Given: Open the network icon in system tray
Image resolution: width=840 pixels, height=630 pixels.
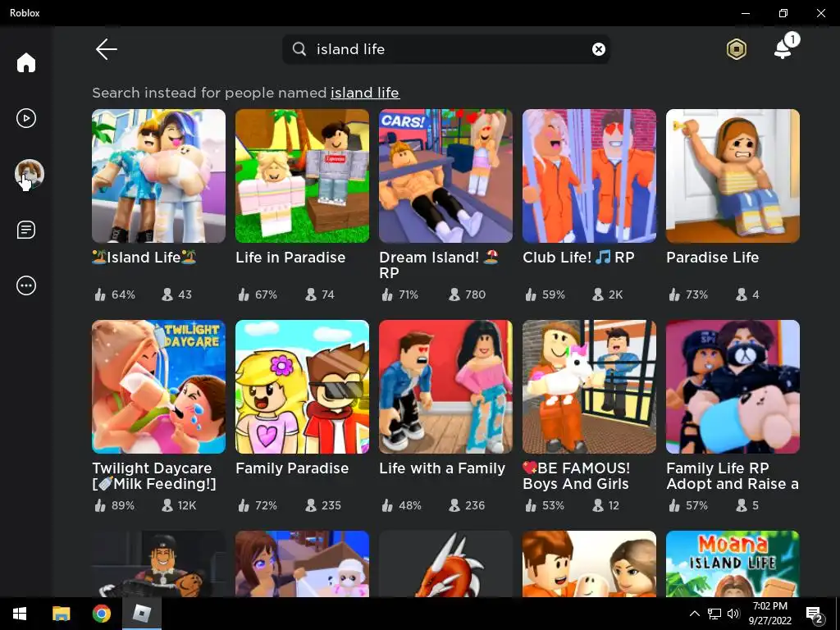Looking at the screenshot, I should (x=714, y=614).
